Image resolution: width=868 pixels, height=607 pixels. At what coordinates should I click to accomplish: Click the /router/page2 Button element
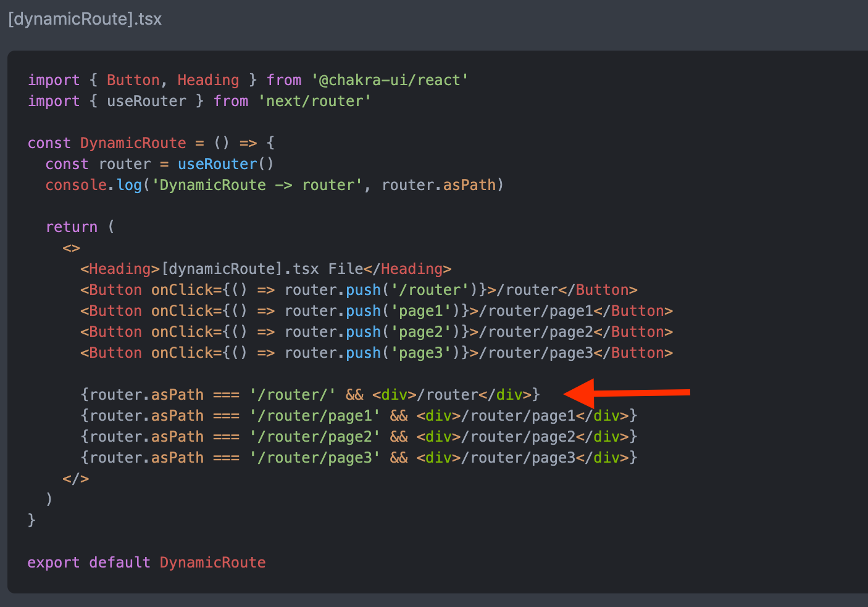[377, 331]
